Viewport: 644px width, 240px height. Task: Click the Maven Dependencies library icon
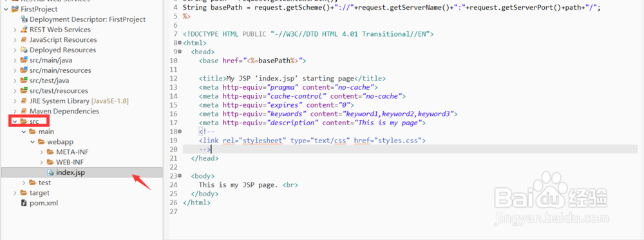tap(24, 111)
